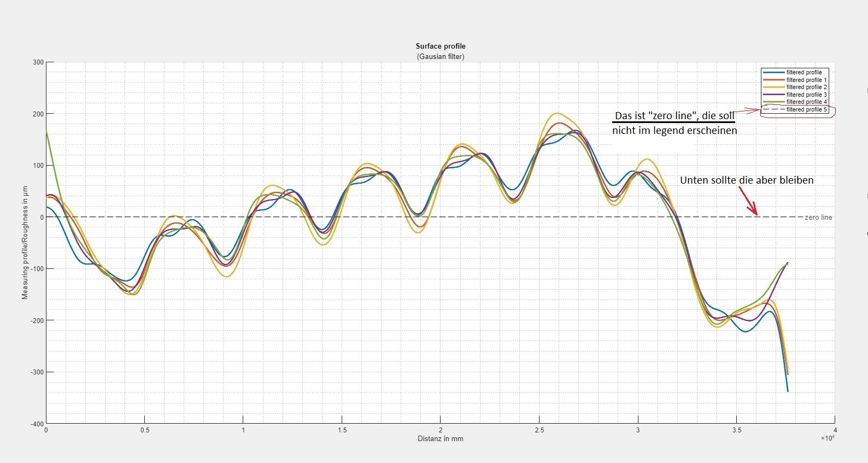
Task: Select the "filtered profile 3" legend entry
Action: [806, 95]
